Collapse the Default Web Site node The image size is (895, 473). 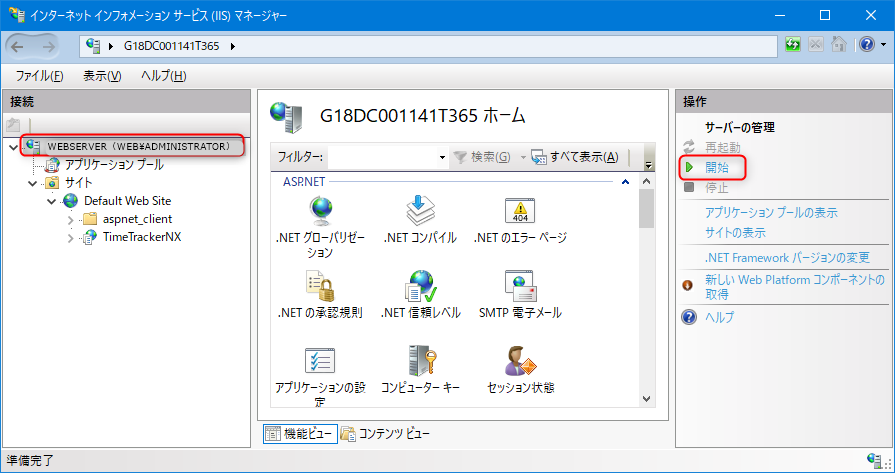click(x=51, y=201)
